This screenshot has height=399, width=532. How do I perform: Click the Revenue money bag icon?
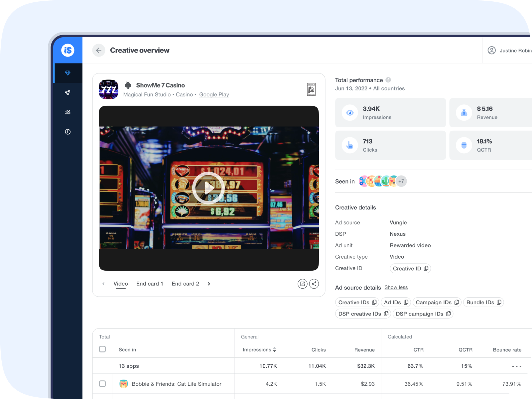point(464,113)
